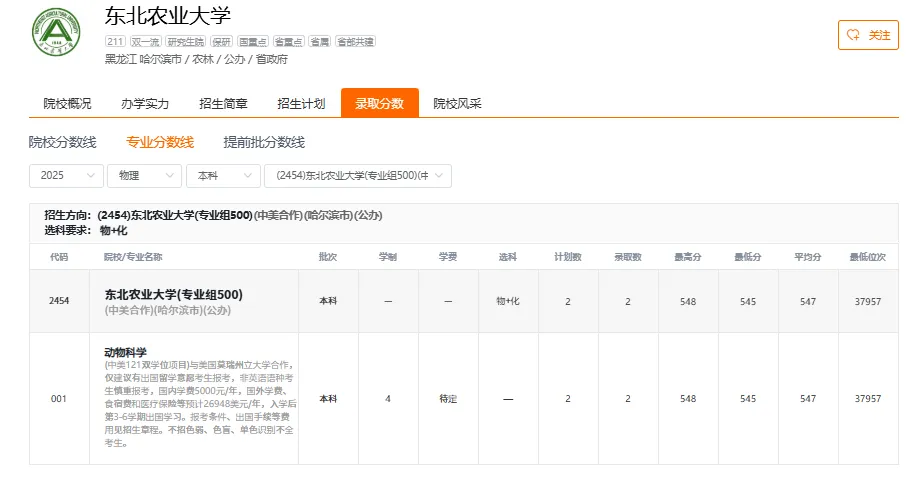Click the code cell 001
Viewport: 924px width, 477px height.
tap(59, 399)
